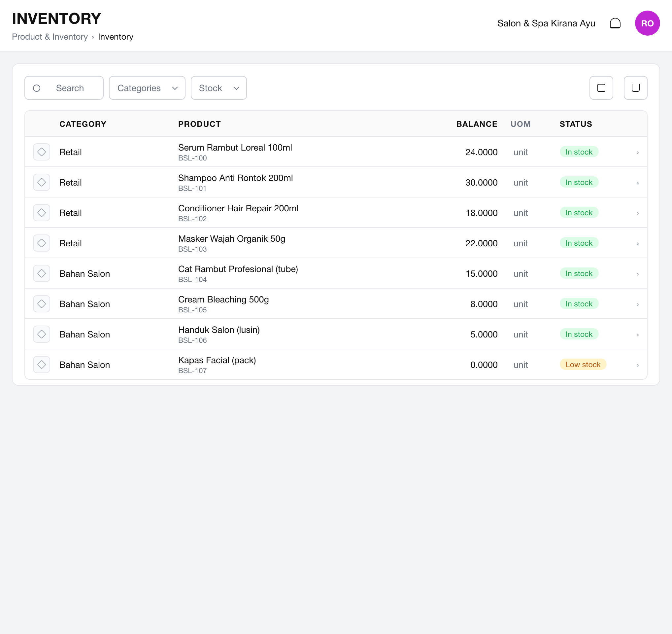Click Salon & Spa Kirana Ayu business name
This screenshot has width=672, height=634.
(546, 23)
